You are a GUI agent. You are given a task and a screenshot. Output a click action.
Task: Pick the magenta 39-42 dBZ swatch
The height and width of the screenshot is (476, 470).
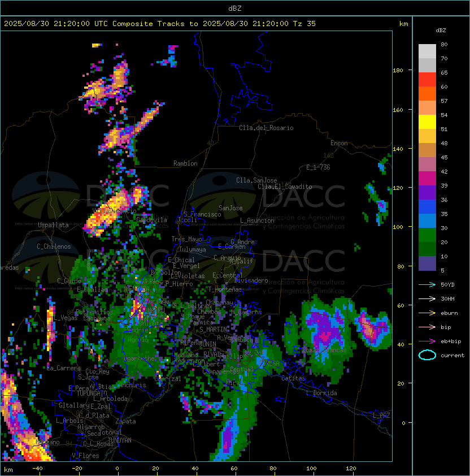pyautogui.click(x=427, y=179)
